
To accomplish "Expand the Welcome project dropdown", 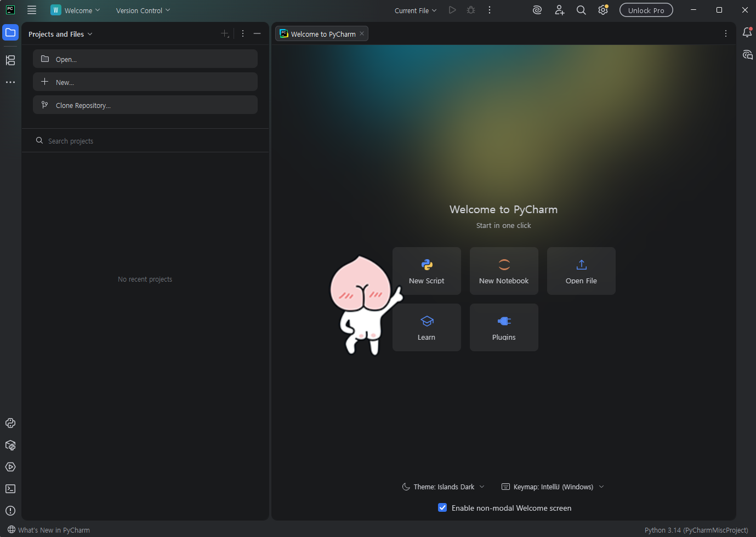I will (x=76, y=10).
